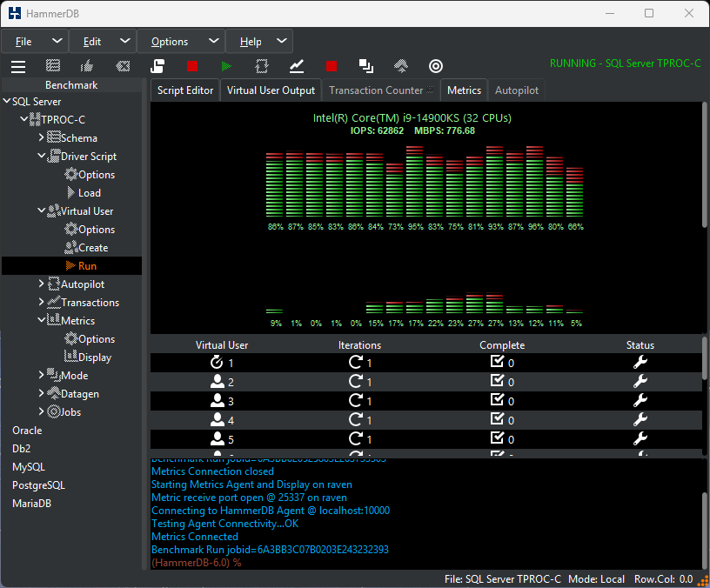
Task: Select the Oracle database entry
Action: [x=27, y=431]
